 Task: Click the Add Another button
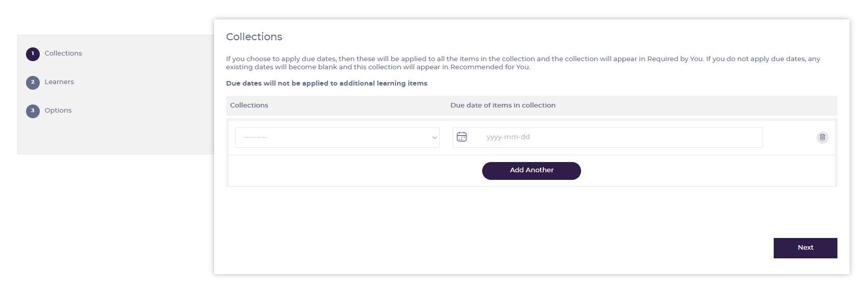click(531, 171)
